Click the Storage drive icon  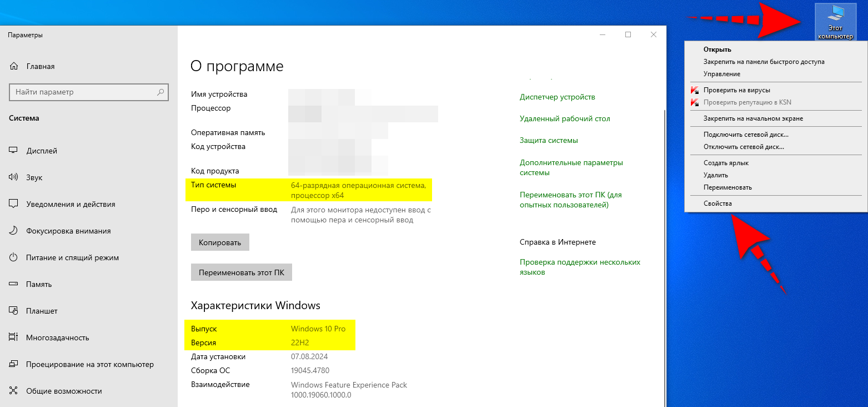click(14, 284)
